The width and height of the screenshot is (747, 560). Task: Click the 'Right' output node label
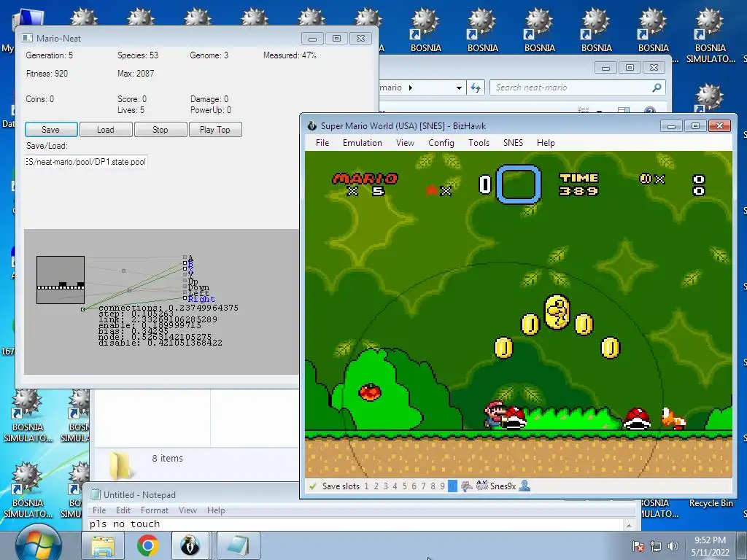[x=201, y=299]
